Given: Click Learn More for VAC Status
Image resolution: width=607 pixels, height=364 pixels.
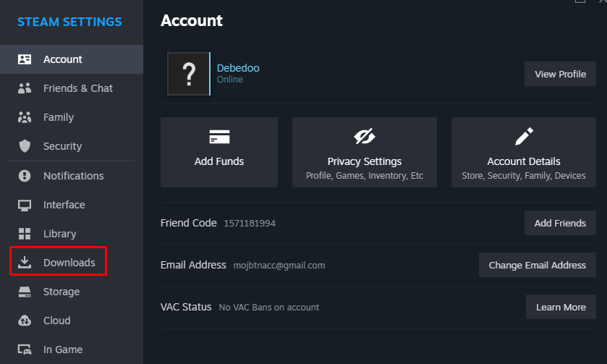Looking at the screenshot, I should pyautogui.click(x=561, y=307).
